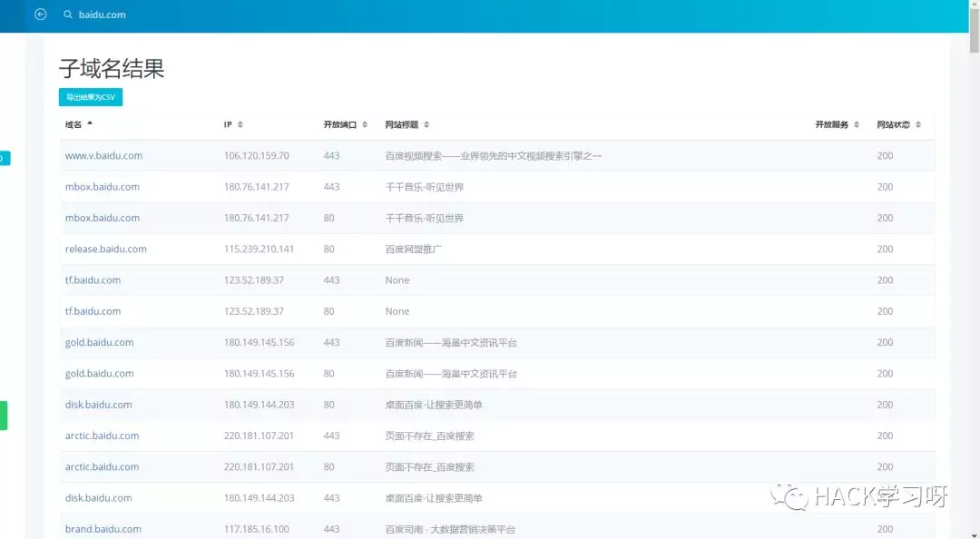Screen dimensions: 980x539
Task: Click the 网站状态 column header
Action: [893, 124]
